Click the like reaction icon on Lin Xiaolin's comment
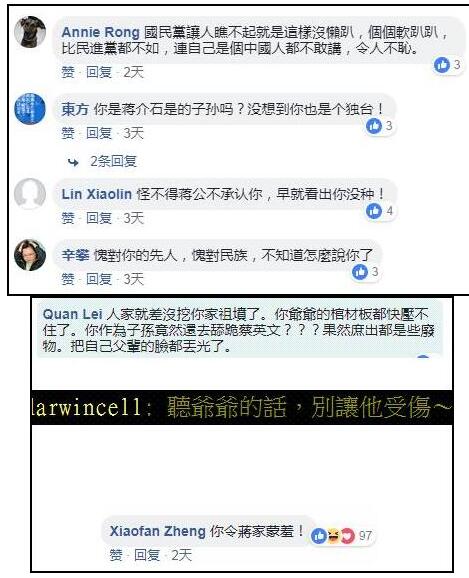The width and height of the screenshot is (469, 578). [374, 211]
